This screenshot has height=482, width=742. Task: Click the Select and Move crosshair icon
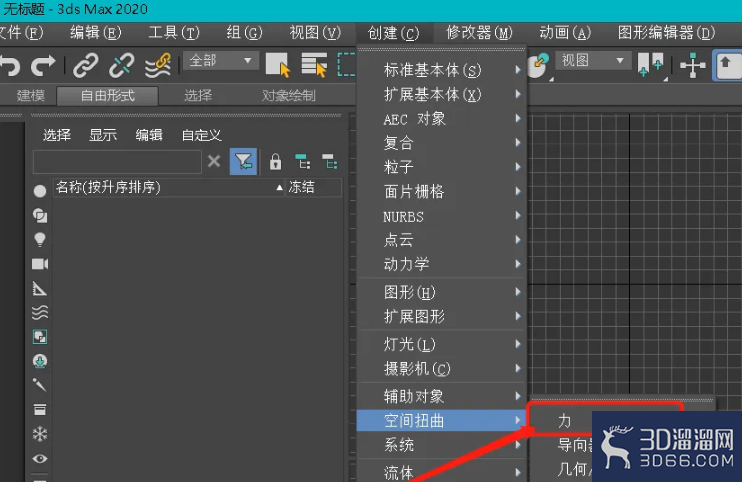[x=692, y=65]
